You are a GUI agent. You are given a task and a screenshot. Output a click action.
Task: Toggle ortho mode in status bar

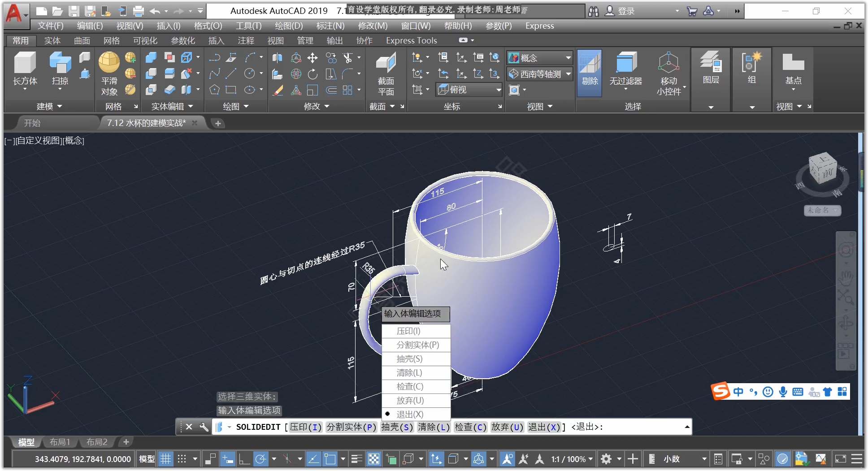point(244,459)
